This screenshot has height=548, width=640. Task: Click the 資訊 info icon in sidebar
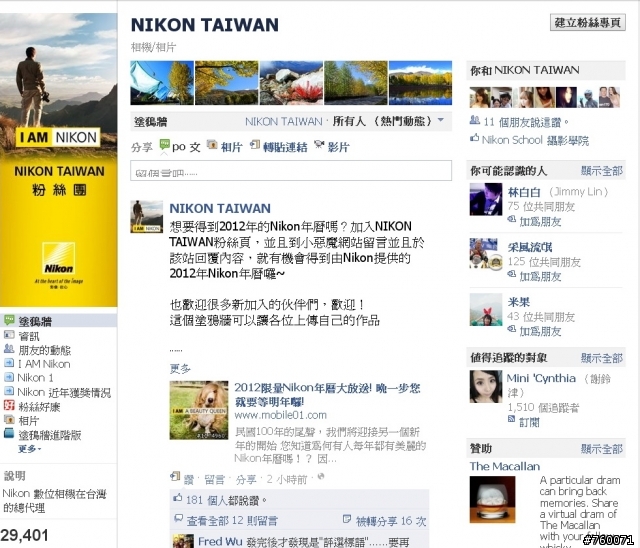click(9, 335)
